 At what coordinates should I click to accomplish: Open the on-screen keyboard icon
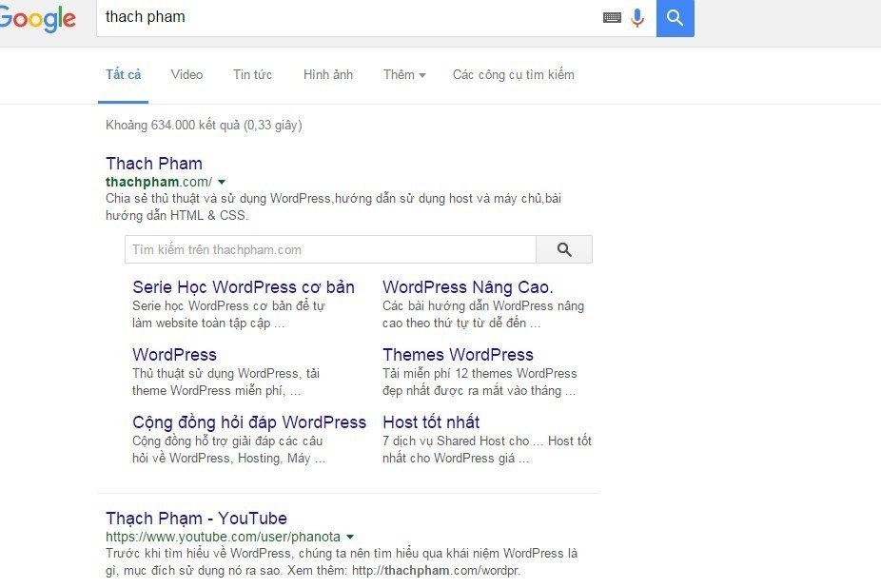[x=612, y=17]
